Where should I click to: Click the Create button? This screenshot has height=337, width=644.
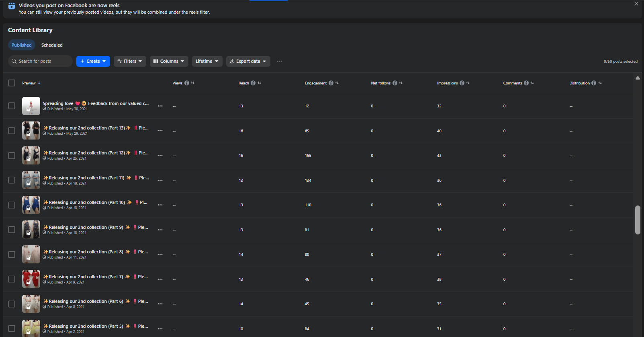(93, 62)
